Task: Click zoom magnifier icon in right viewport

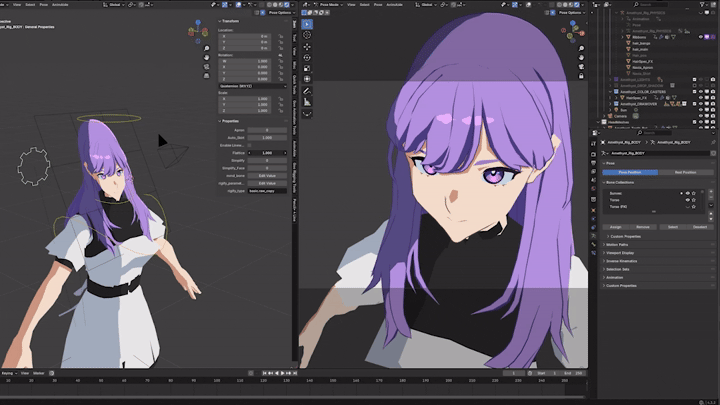Action: (581, 49)
